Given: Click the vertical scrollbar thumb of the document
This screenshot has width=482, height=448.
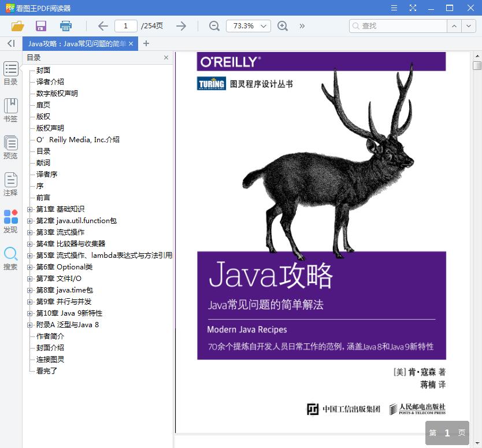Looking at the screenshot, I should [477, 65].
